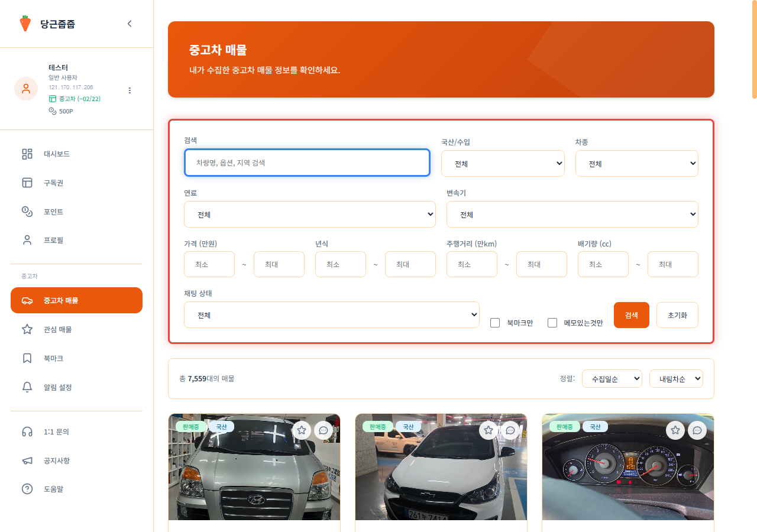The width and height of the screenshot is (757, 532).
Task: Open the 연료 fuel type dropdown
Action: (309, 215)
